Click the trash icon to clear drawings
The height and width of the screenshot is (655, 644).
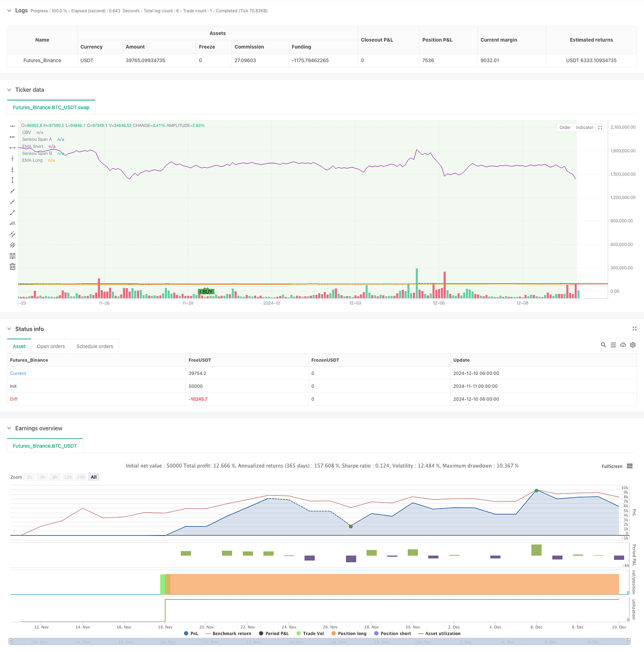[12, 266]
